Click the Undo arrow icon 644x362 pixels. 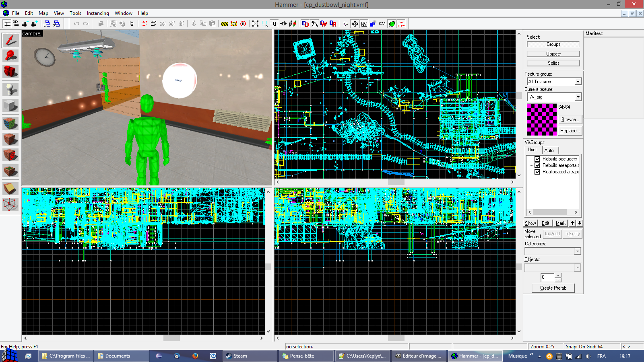[x=76, y=24]
